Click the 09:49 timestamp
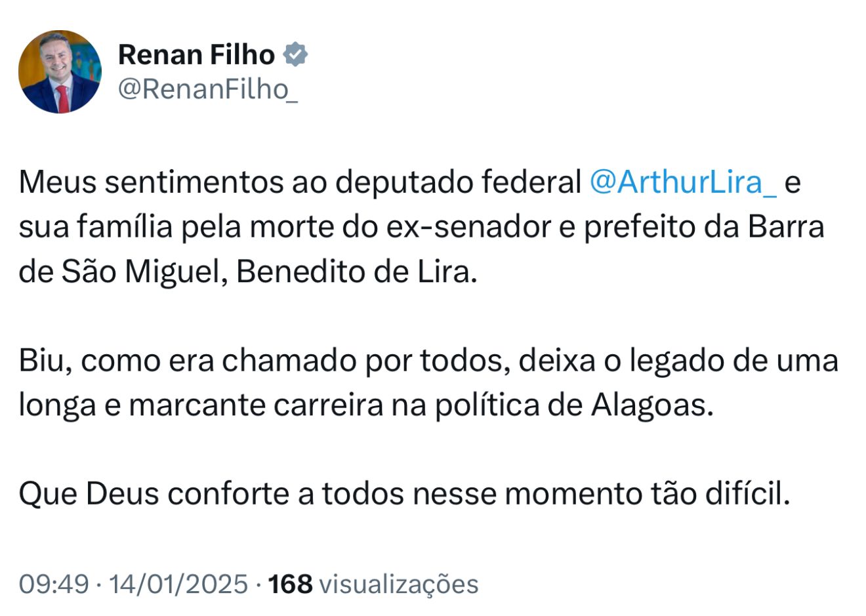 click(x=53, y=583)
